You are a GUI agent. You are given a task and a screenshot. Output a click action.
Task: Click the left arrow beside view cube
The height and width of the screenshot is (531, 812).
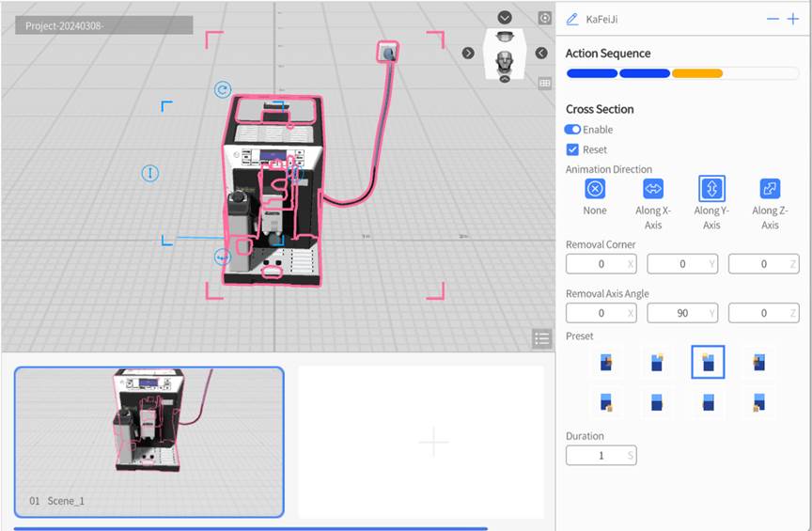pyautogui.click(x=541, y=53)
